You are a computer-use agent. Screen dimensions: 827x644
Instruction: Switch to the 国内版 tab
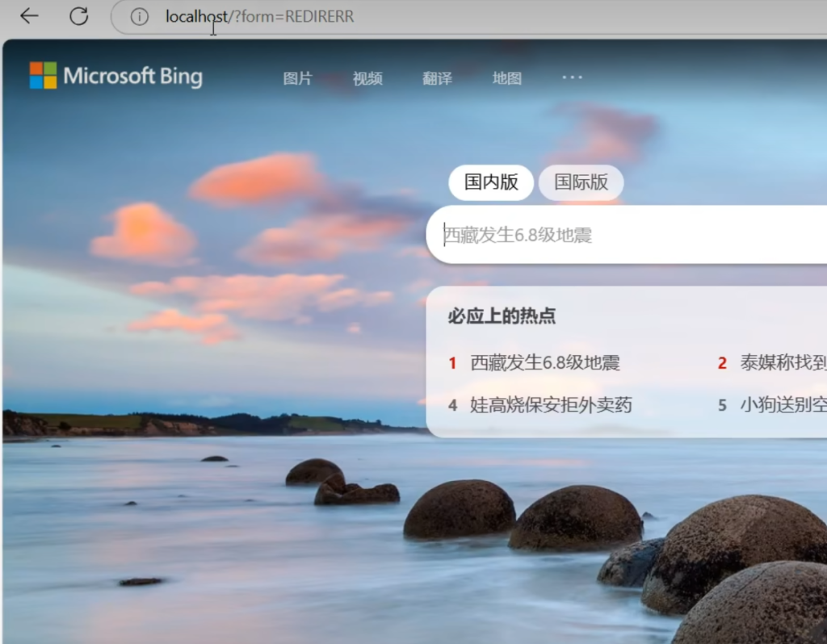491,182
